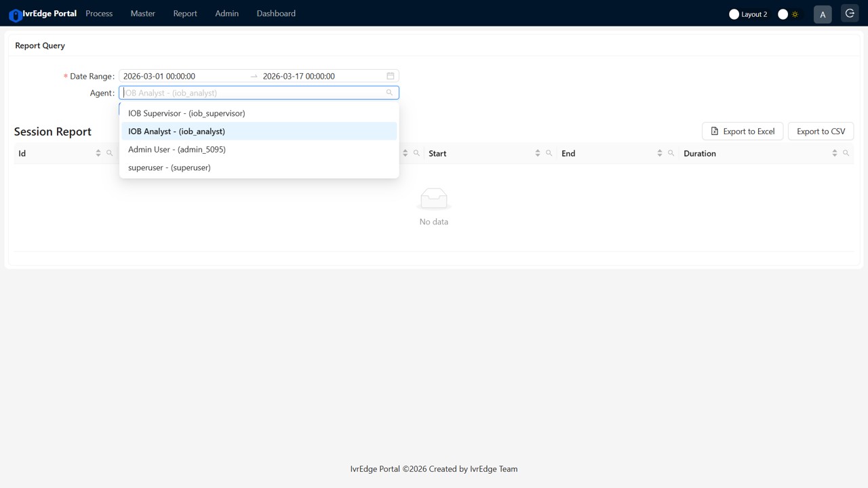Select 'Admin User - (admin_5095)' from the dropdown

pos(177,149)
